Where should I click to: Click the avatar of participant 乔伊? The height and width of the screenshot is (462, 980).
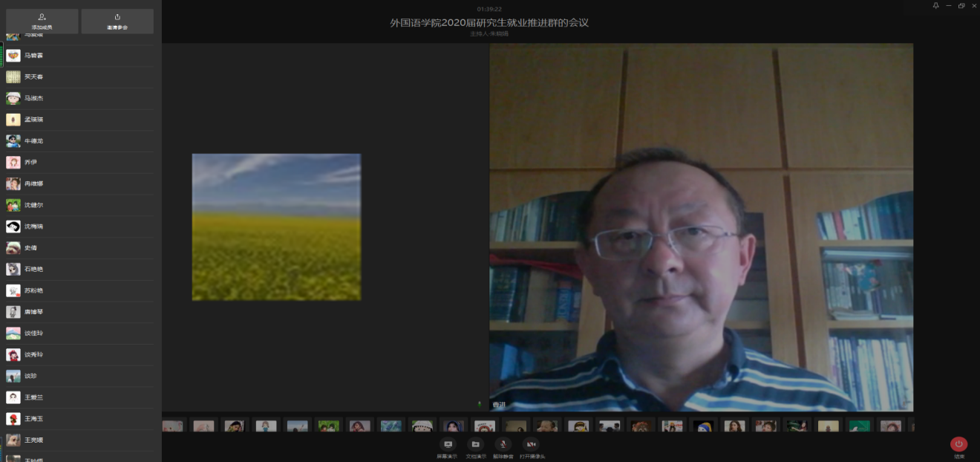[x=13, y=163]
